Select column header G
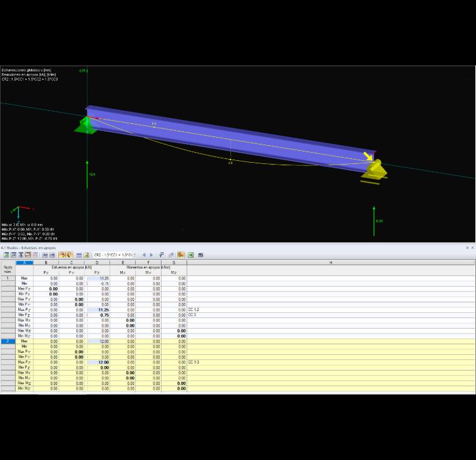476x460 pixels. tap(173, 262)
